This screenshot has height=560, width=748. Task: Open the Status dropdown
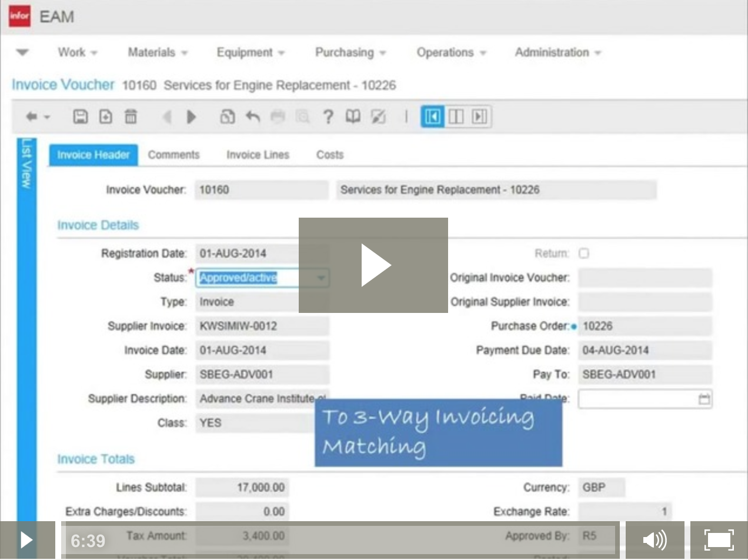tap(320, 278)
